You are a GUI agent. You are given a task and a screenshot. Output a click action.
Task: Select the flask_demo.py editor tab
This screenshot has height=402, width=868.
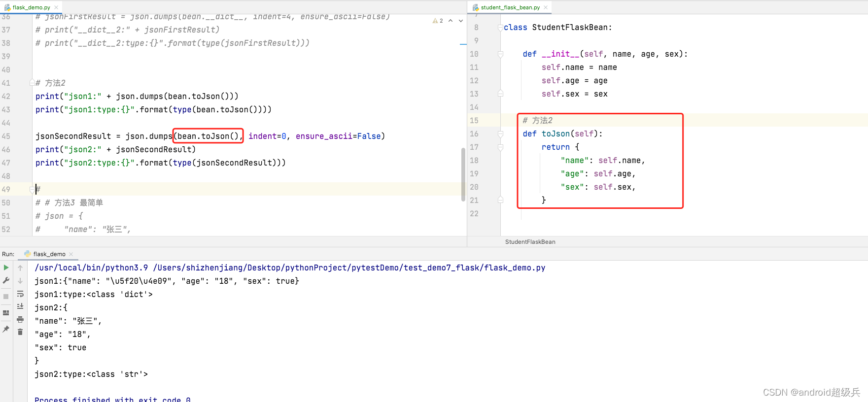point(31,7)
